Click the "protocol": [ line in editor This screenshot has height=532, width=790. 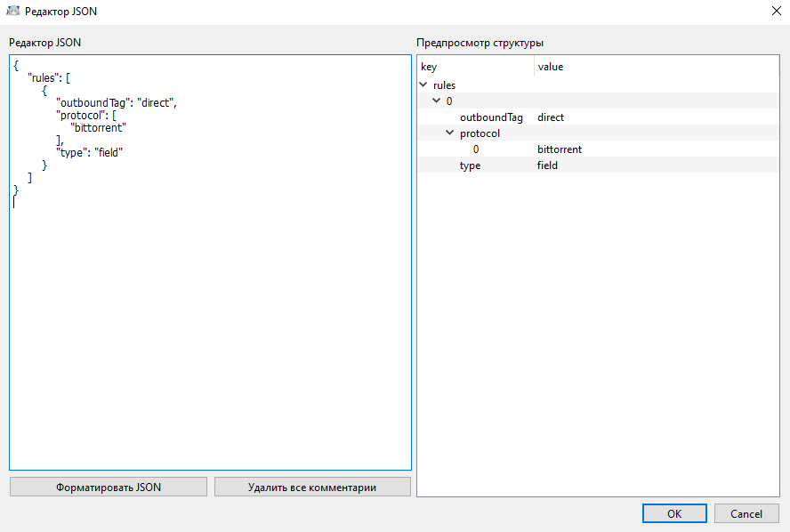tap(86, 116)
